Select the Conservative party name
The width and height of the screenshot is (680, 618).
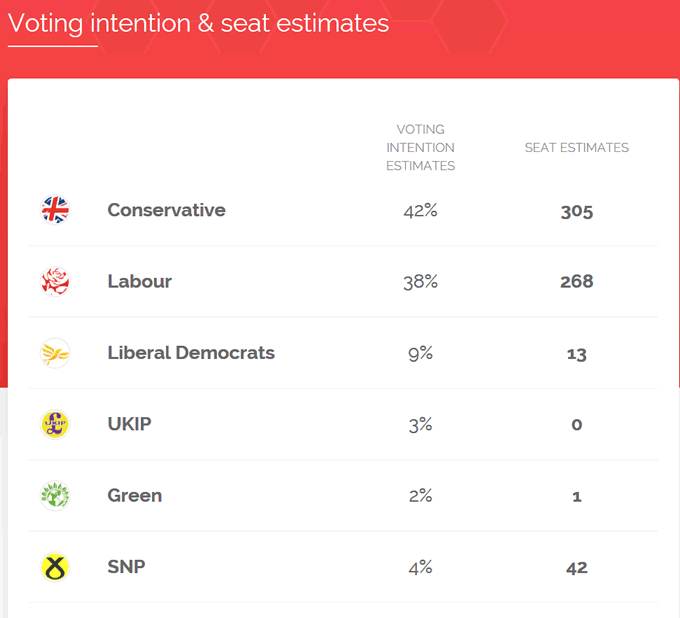click(166, 210)
